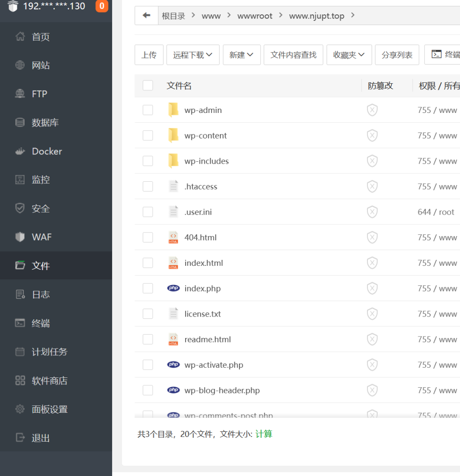The image size is (460, 476).
Task: Check the box for wp-content folder
Action: (148, 136)
